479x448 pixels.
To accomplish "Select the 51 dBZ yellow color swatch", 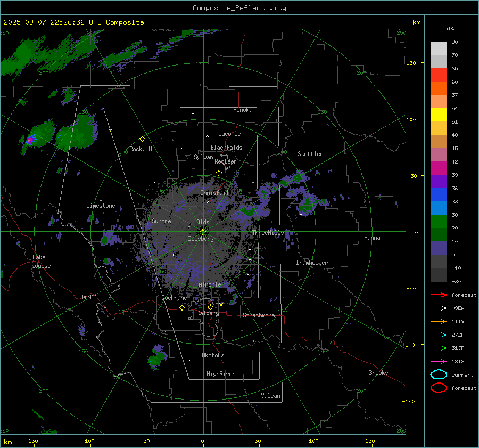I will pyautogui.click(x=439, y=115).
